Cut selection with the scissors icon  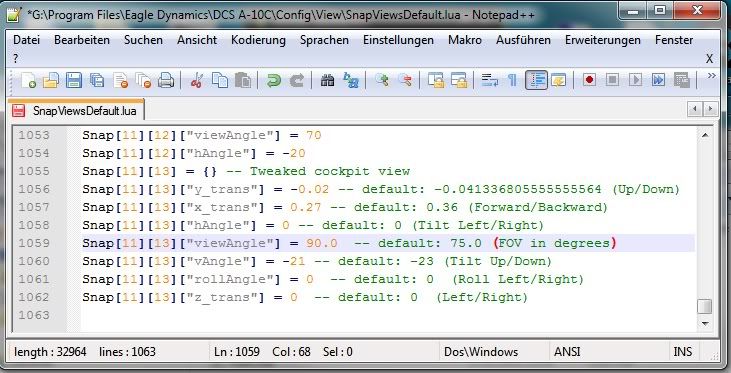coord(197,80)
